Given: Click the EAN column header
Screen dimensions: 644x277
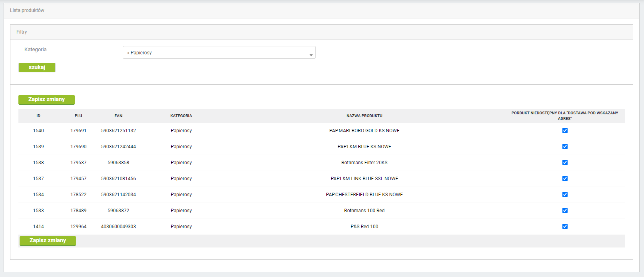Looking at the screenshot, I should click(118, 116).
